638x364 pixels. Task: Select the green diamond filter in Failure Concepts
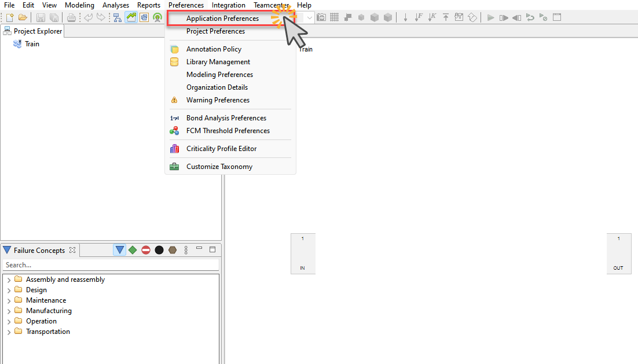click(132, 249)
